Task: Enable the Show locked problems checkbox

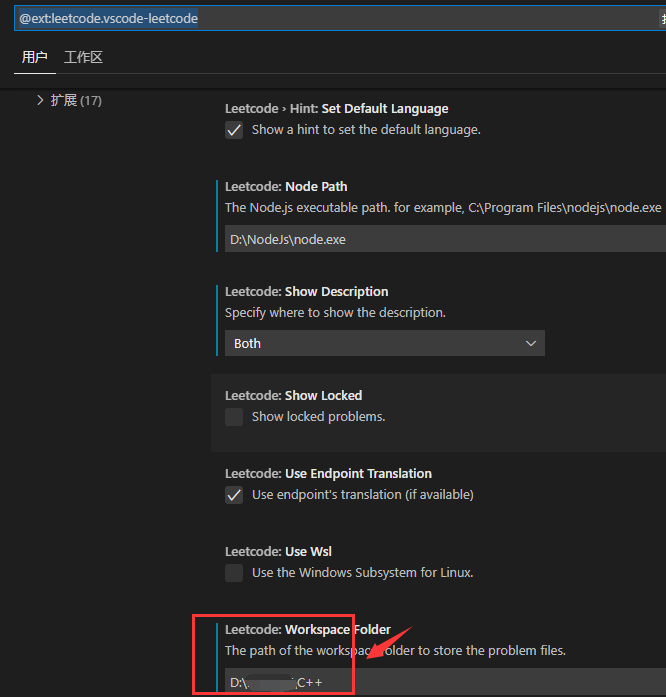Action: [234, 417]
